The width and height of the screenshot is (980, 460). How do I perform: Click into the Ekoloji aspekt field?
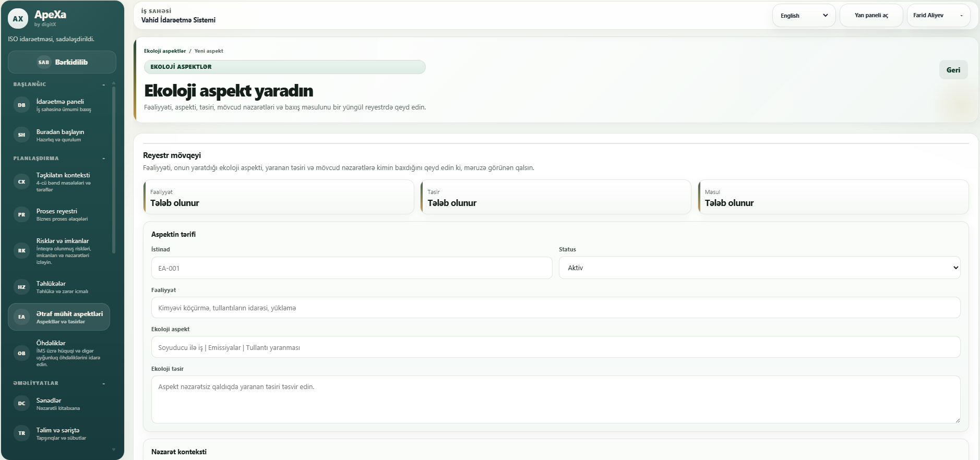(556, 347)
